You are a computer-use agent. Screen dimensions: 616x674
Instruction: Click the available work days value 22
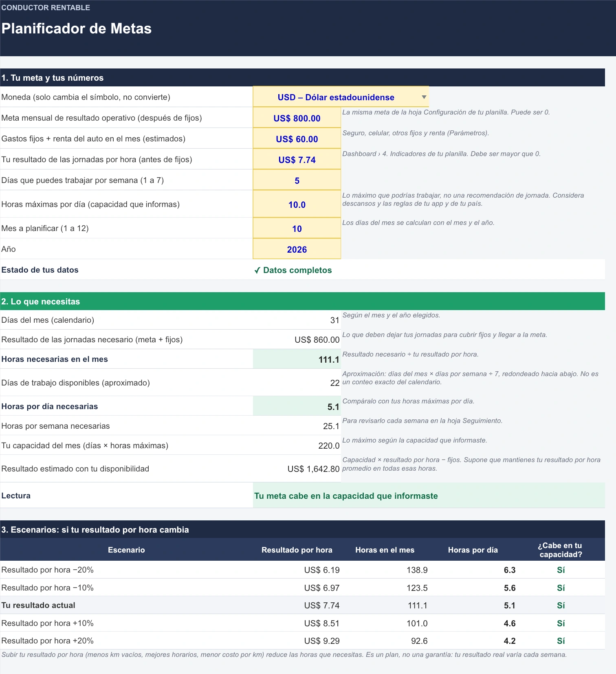click(x=334, y=383)
